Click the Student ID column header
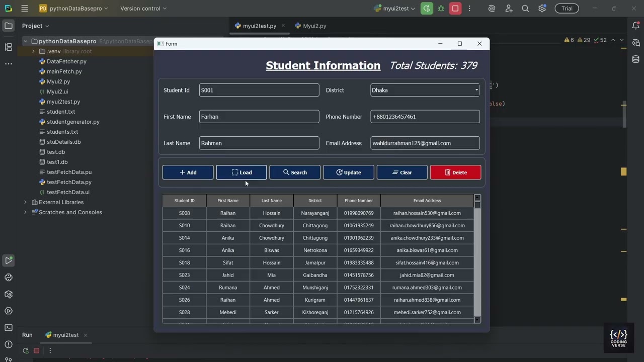 pyautogui.click(x=184, y=201)
